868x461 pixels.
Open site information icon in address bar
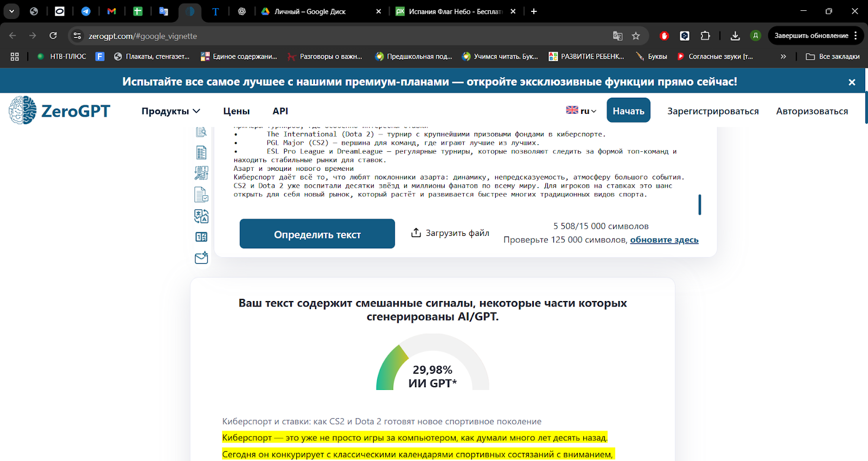[x=77, y=36]
